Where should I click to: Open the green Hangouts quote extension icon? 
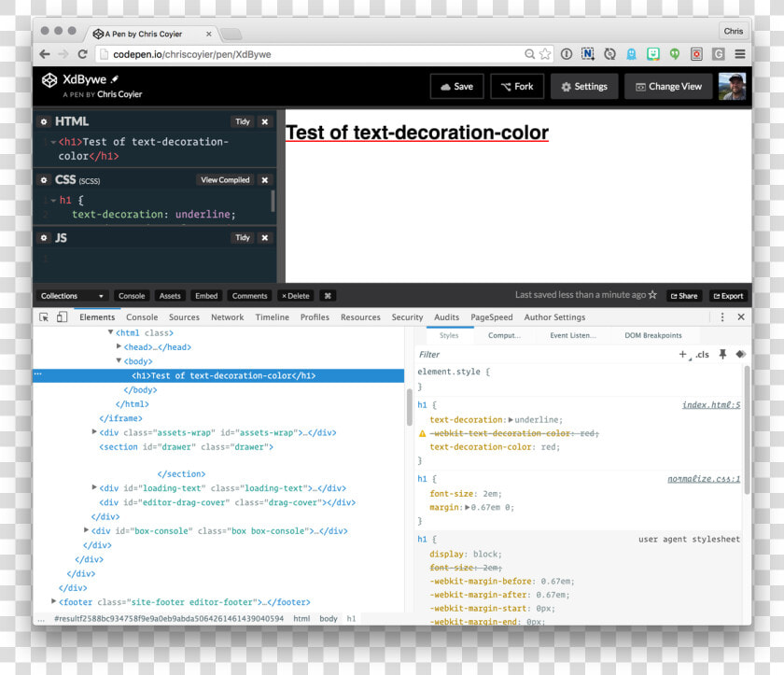point(675,54)
